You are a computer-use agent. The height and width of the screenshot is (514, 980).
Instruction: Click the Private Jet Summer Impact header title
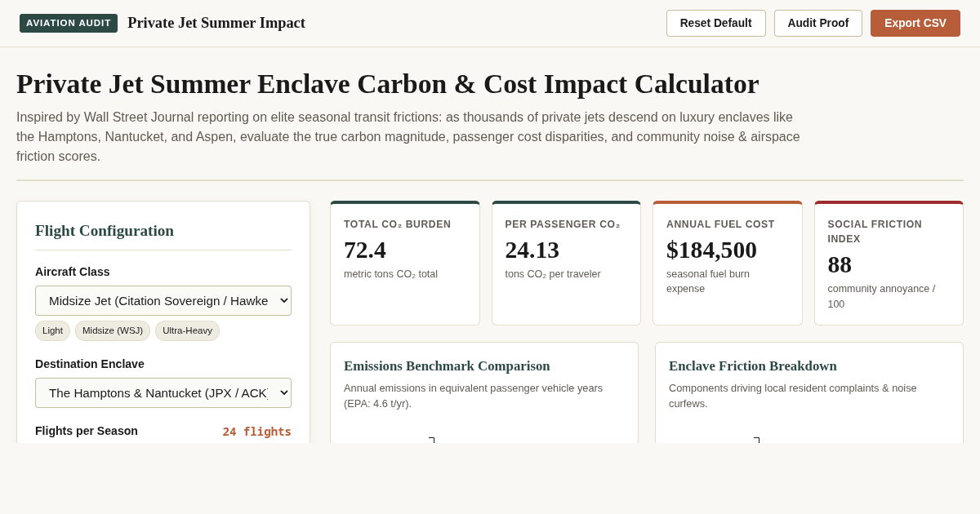[216, 23]
